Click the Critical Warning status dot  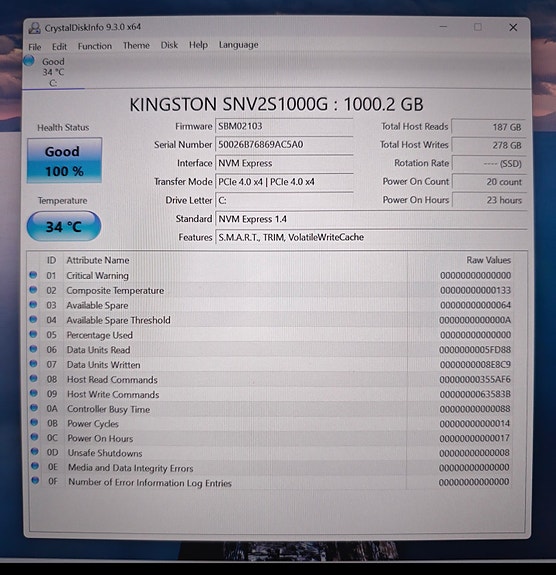click(33, 275)
